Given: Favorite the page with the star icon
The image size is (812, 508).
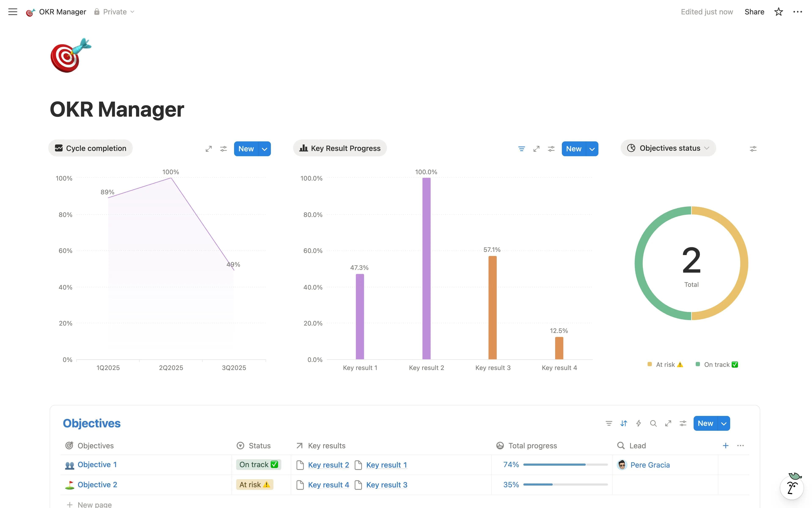Looking at the screenshot, I should 778,12.
